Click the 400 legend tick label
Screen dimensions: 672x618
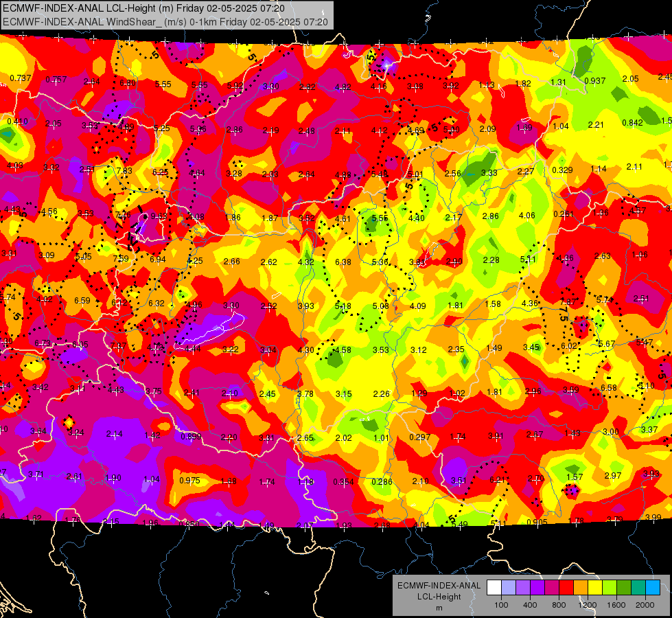[x=530, y=605]
